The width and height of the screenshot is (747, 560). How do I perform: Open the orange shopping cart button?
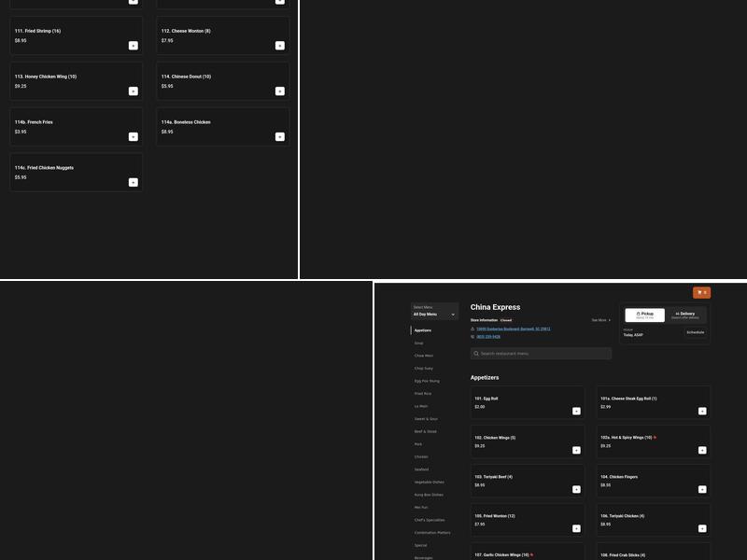tap(701, 292)
